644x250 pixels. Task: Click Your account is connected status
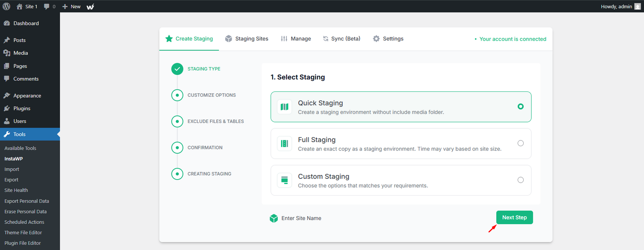coord(510,39)
